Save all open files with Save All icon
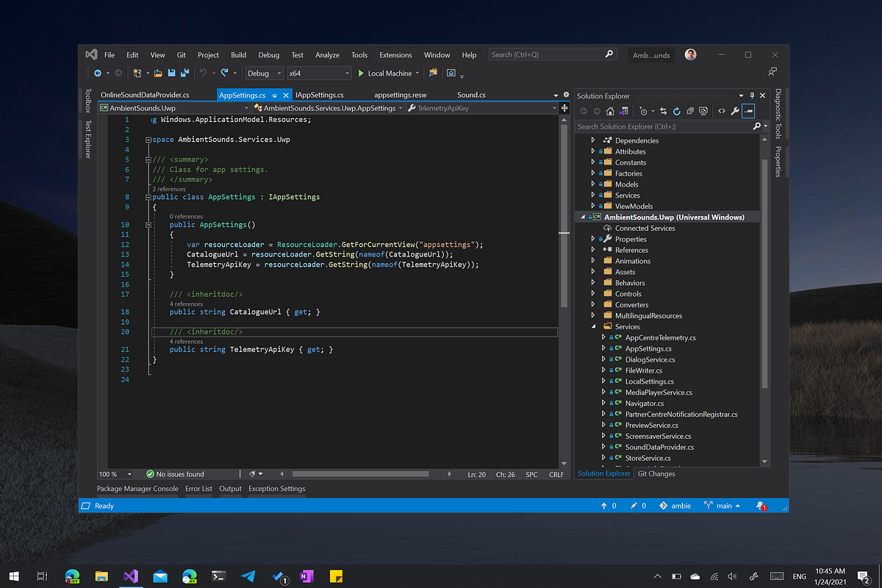 click(x=184, y=73)
